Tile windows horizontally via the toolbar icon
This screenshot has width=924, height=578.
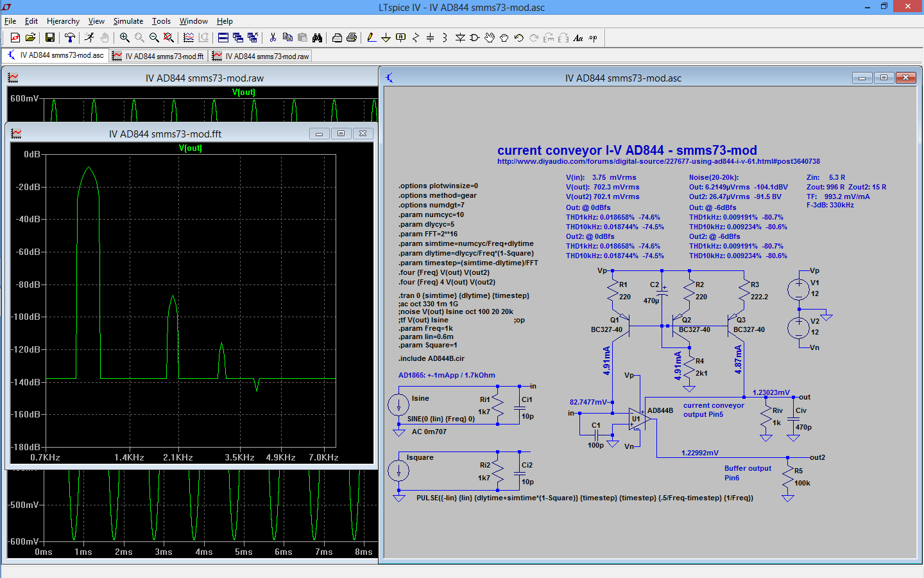pyautogui.click(x=223, y=38)
